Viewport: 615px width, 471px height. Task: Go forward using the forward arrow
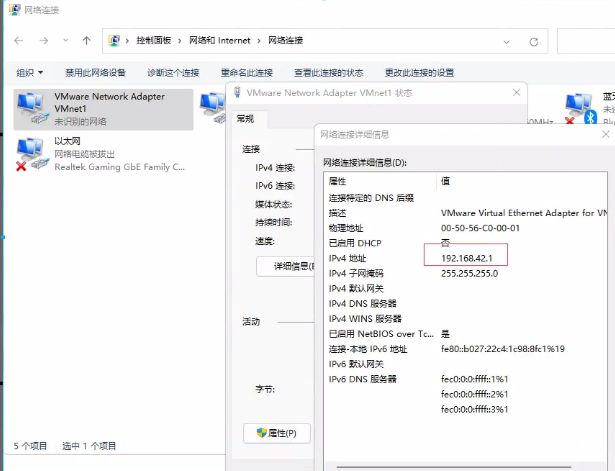(x=44, y=40)
